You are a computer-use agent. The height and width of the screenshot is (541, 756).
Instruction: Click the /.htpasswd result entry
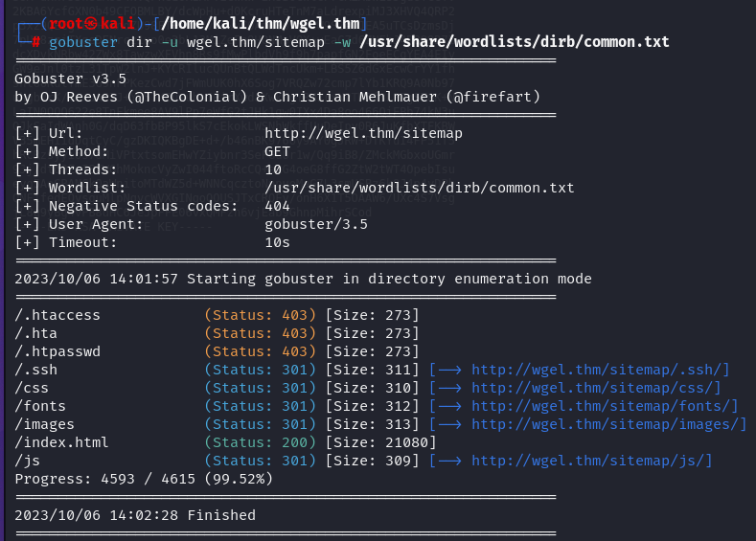pos(57,351)
